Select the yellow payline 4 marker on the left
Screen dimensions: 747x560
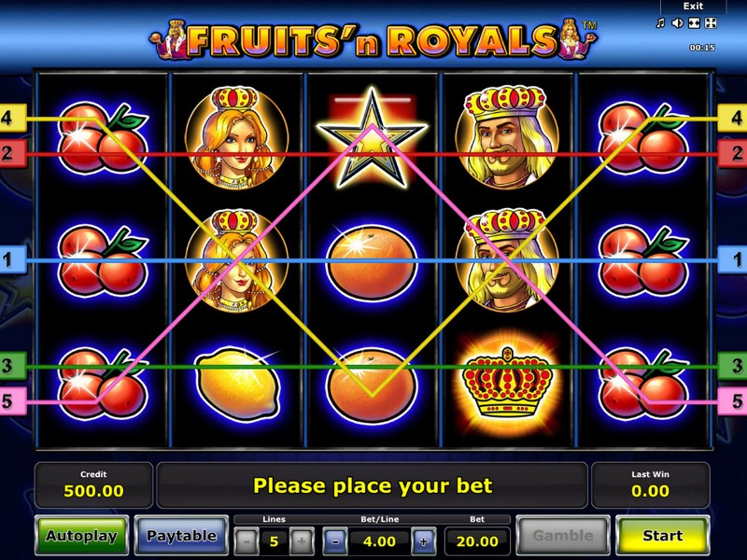click(13, 118)
